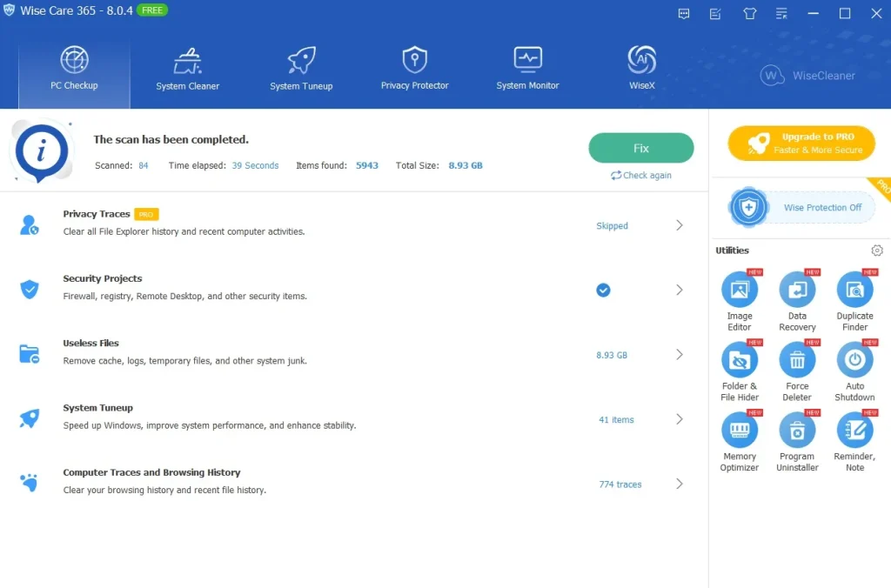Click the scan info bubble icon

click(x=42, y=152)
